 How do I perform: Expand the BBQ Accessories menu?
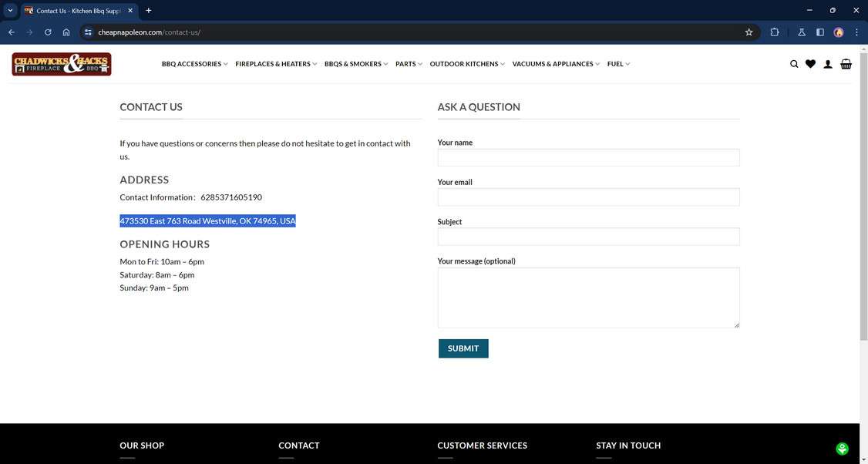194,64
